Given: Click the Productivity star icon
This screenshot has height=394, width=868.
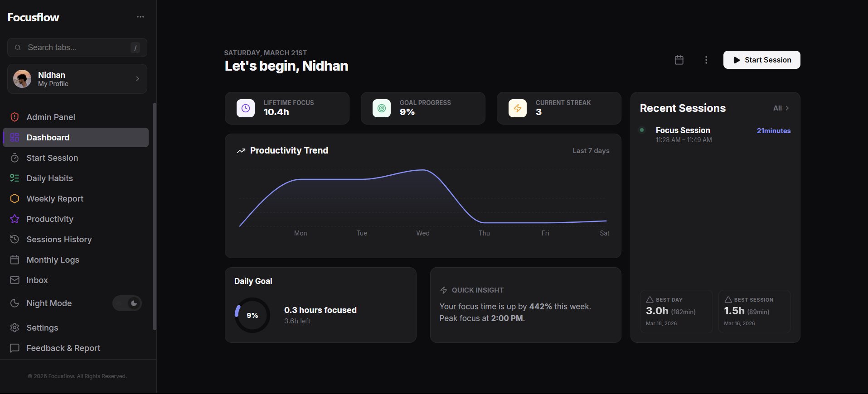Looking at the screenshot, I should coord(15,219).
